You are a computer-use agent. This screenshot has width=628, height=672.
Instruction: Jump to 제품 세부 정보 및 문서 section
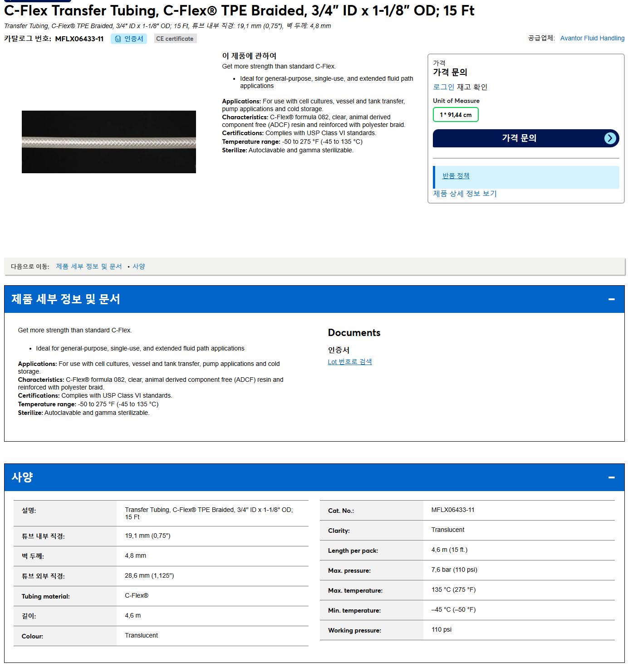(89, 267)
